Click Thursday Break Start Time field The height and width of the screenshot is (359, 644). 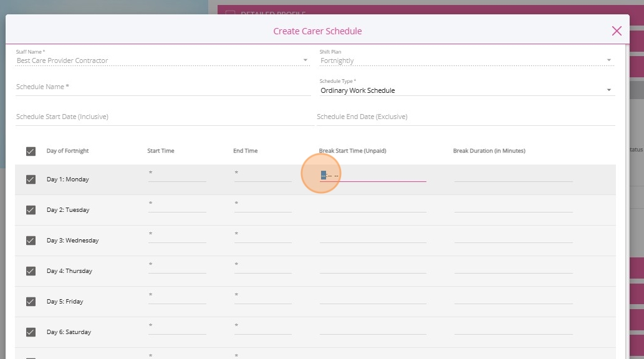pos(373,267)
